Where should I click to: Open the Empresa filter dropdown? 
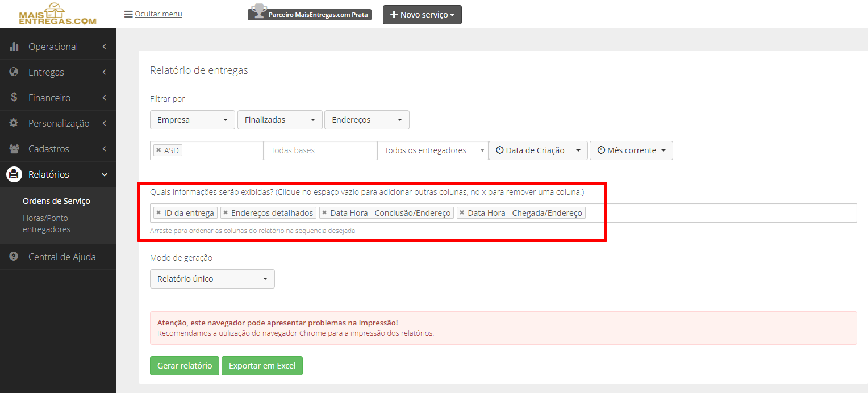[x=193, y=120]
